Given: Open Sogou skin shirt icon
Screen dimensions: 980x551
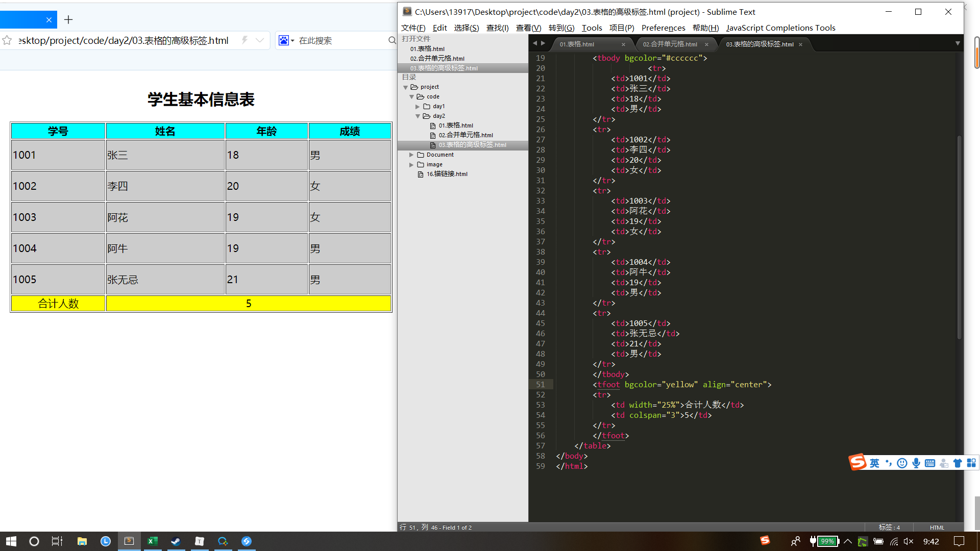Looking at the screenshot, I should point(958,463).
